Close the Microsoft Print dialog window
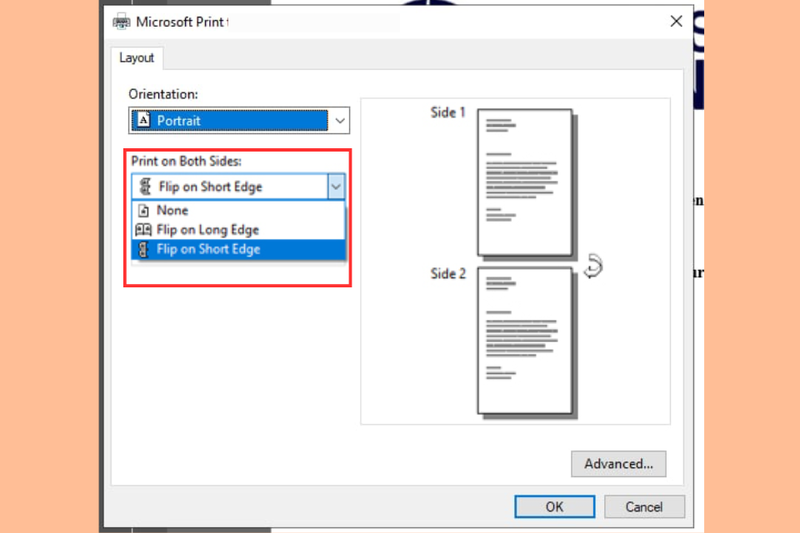 [x=676, y=21]
